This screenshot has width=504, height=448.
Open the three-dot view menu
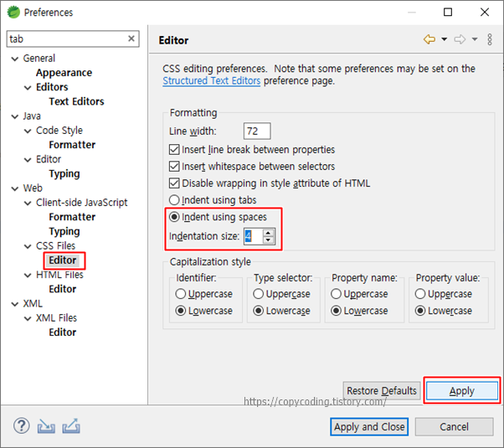[x=490, y=39]
